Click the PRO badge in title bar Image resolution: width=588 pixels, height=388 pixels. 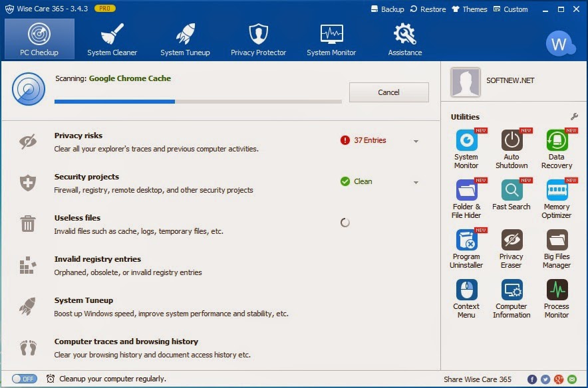tap(104, 8)
